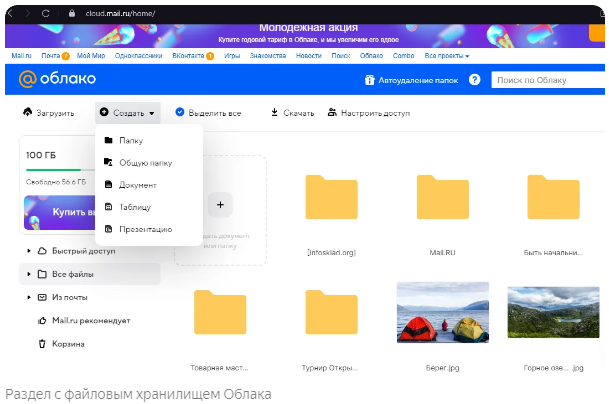Select Корзина in the sidebar

point(68,344)
